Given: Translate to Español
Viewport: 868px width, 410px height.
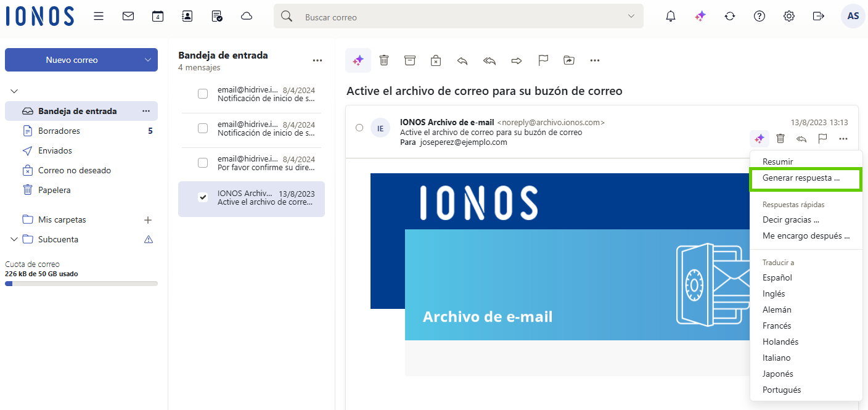Looking at the screenshot, I should (x=777, y=277).
